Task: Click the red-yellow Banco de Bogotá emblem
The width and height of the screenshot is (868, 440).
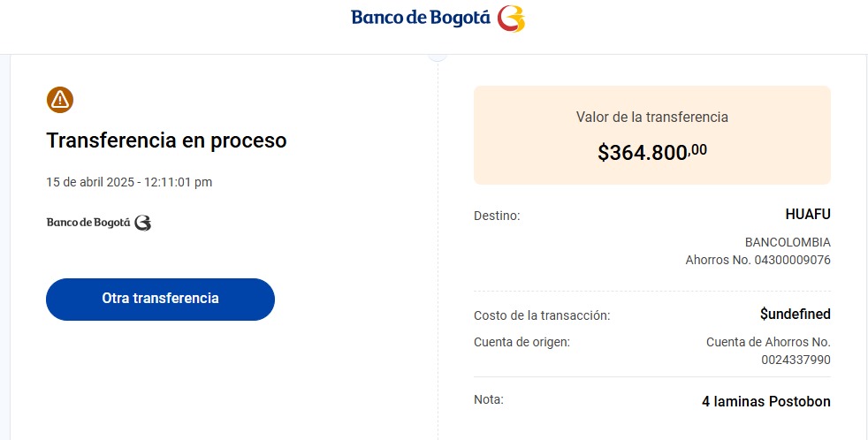Action: click(x=511, y=19)
